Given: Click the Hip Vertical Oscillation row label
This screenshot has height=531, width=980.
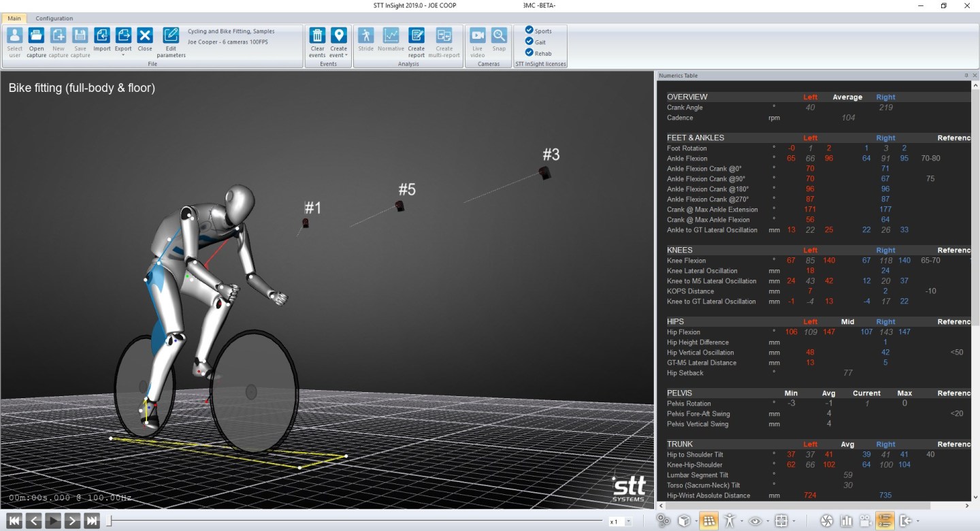Looking at the screenshot, I should tap(700, 353).
